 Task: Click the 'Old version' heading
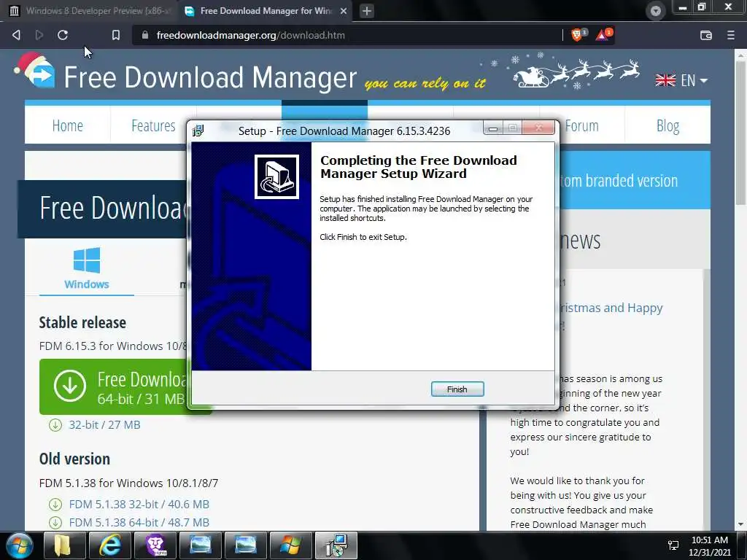(74, 459)
